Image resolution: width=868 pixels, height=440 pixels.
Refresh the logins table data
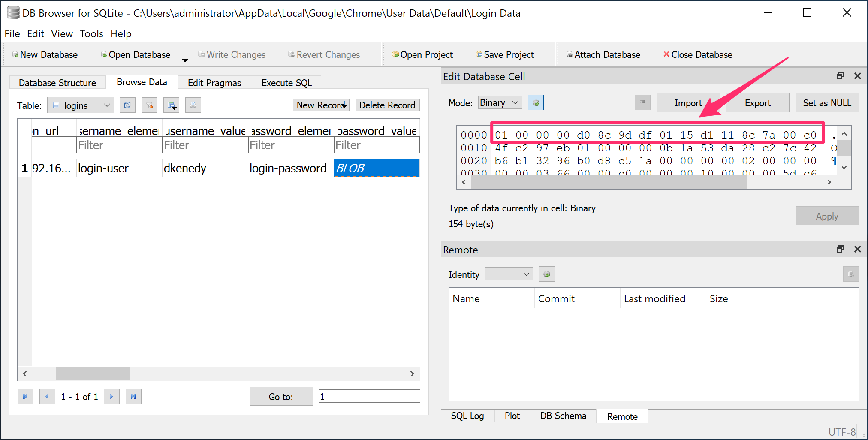[x=127, y=105]
